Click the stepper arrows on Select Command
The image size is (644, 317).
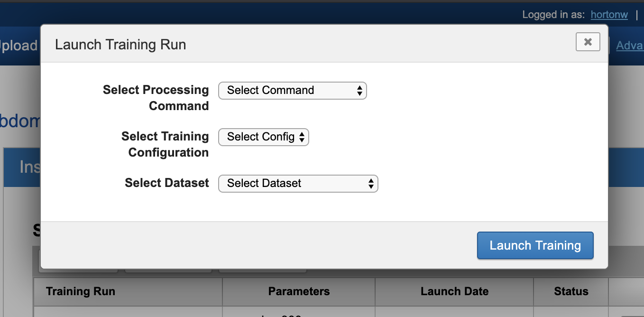tap(359, 90)
